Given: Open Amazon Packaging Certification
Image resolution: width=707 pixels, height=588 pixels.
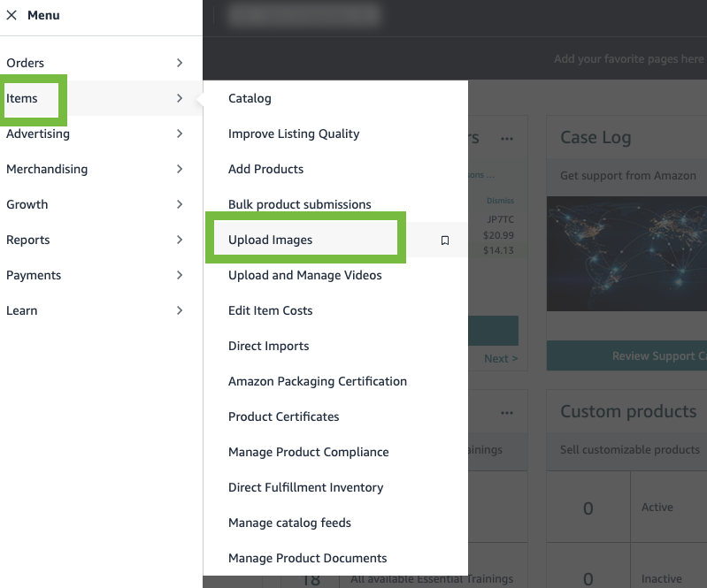Looking at the screenshot, I should pos(318,381).
